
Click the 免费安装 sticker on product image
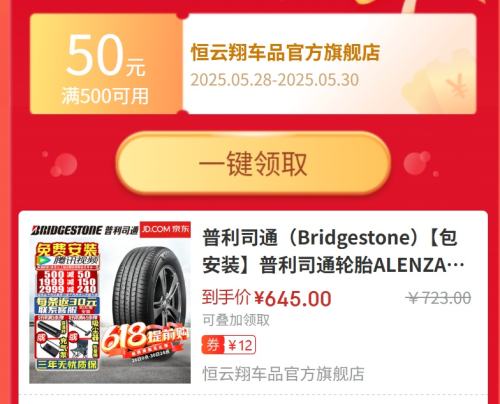[x=68, y=250]
